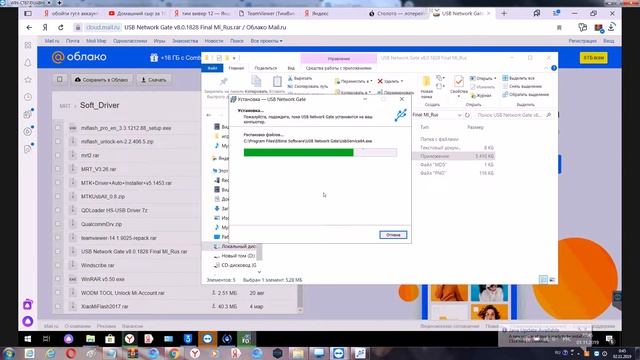Open the Средства работы с приложениями tab
Screen dimensions: 640x360
pos(338,68)
